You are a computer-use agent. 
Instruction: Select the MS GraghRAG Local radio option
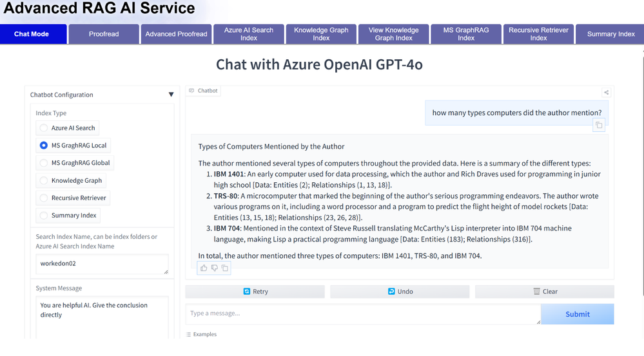44,145
